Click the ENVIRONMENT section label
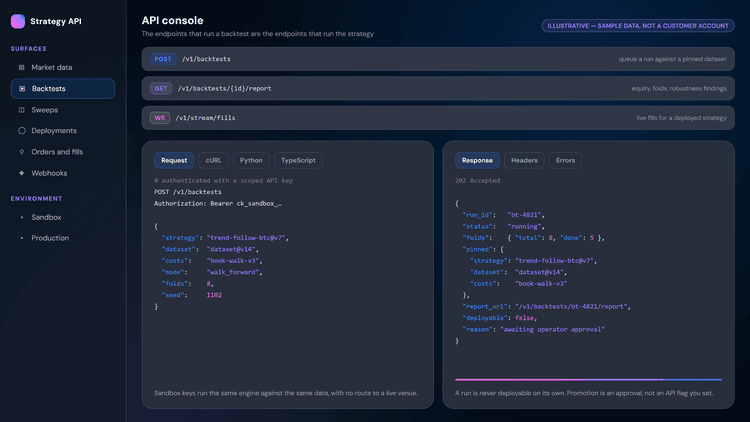 36,199
